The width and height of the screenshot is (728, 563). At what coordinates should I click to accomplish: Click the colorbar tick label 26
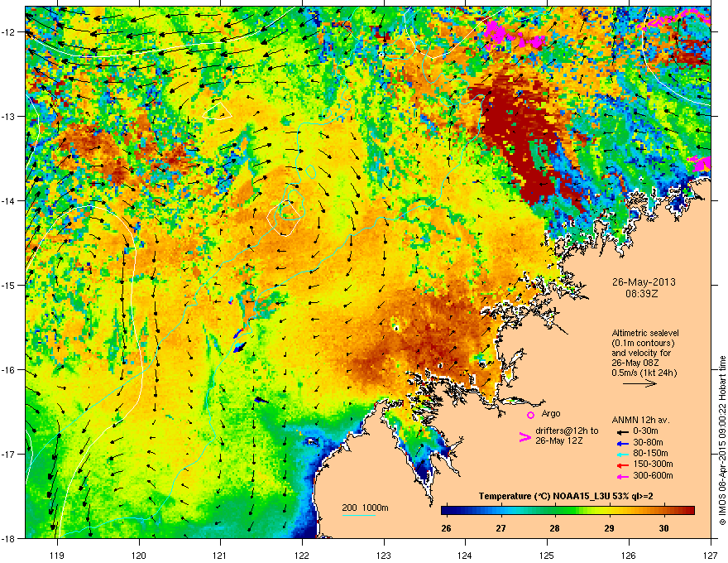coord(446,528)
